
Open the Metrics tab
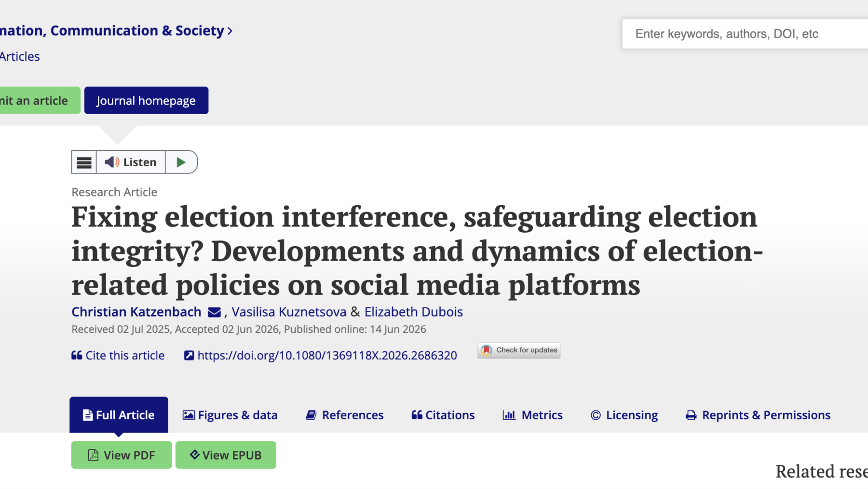pyautogui.click(x=532, y=415)
